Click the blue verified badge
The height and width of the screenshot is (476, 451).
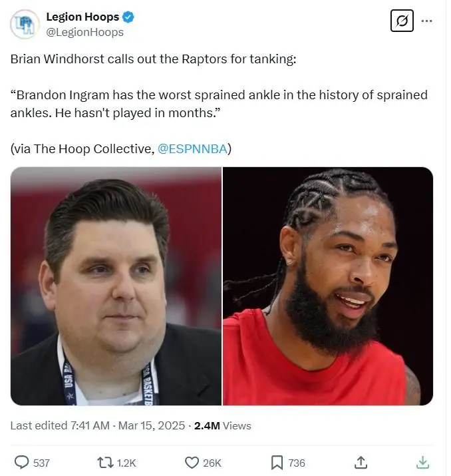pyautogui.click(x=128, y=17)
